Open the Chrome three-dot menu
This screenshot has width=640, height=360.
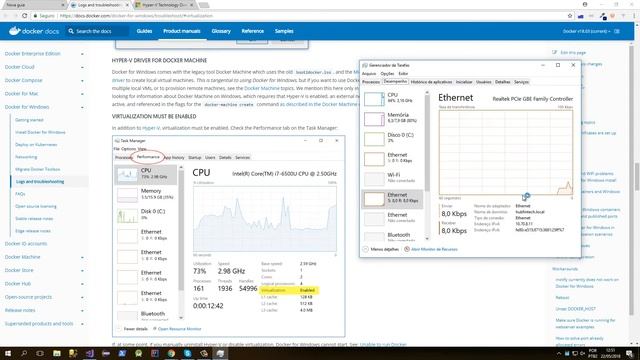634,16
